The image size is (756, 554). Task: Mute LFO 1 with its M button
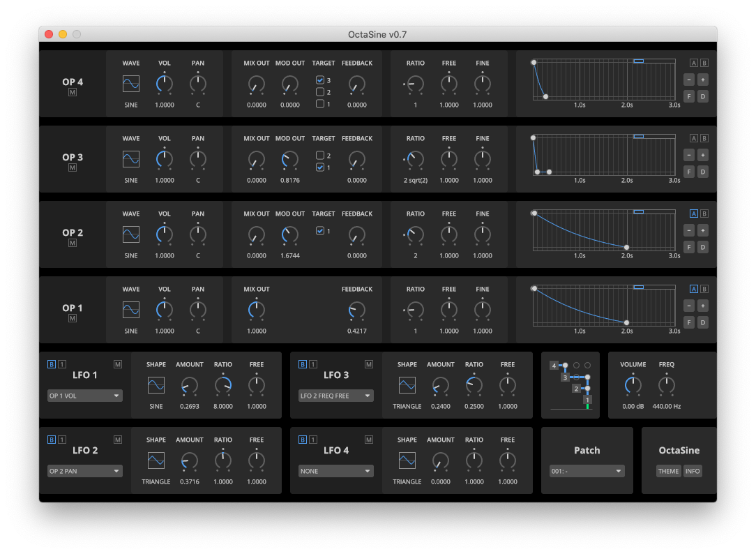[118, 364]
